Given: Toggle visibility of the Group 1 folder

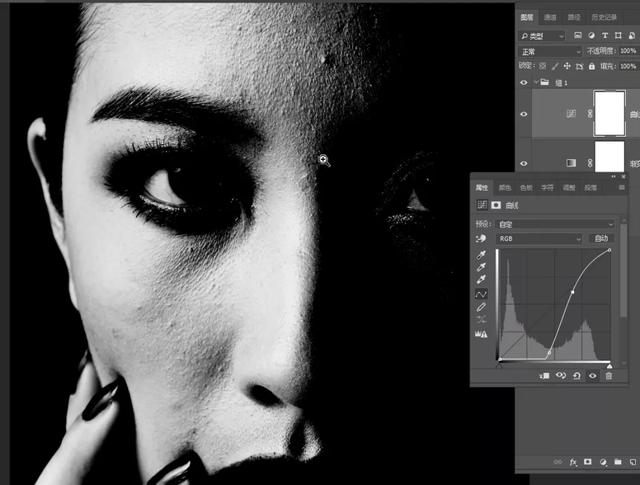Looking at the screenshot, I should click(524, 82).
